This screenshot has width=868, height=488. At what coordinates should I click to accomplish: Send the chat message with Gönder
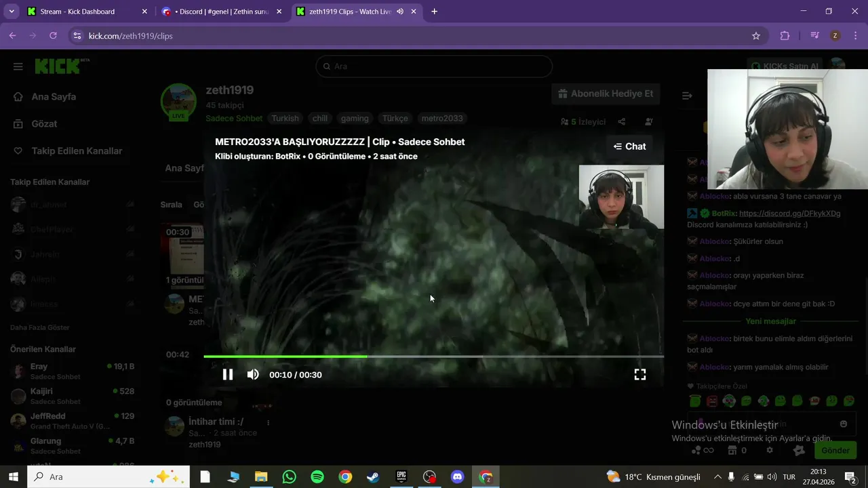click(x=835, y=450)
